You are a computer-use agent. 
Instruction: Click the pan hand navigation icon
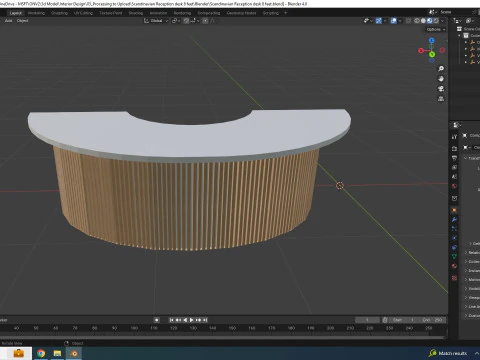coord(441,79)
